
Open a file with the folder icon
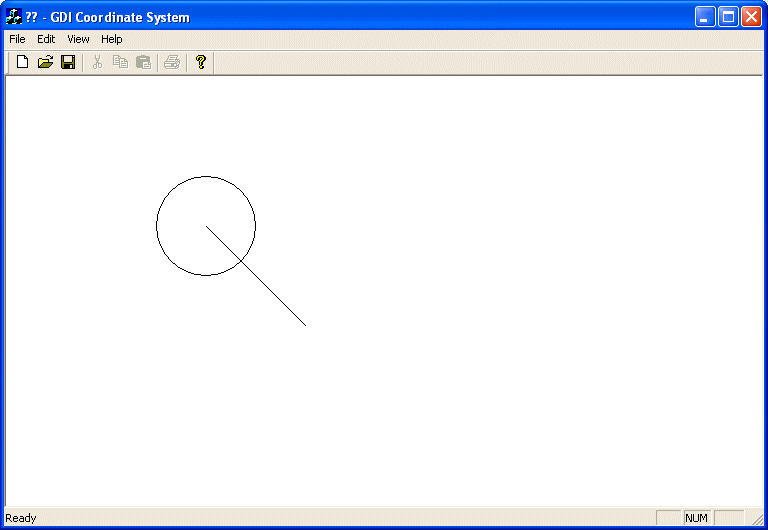45,62
